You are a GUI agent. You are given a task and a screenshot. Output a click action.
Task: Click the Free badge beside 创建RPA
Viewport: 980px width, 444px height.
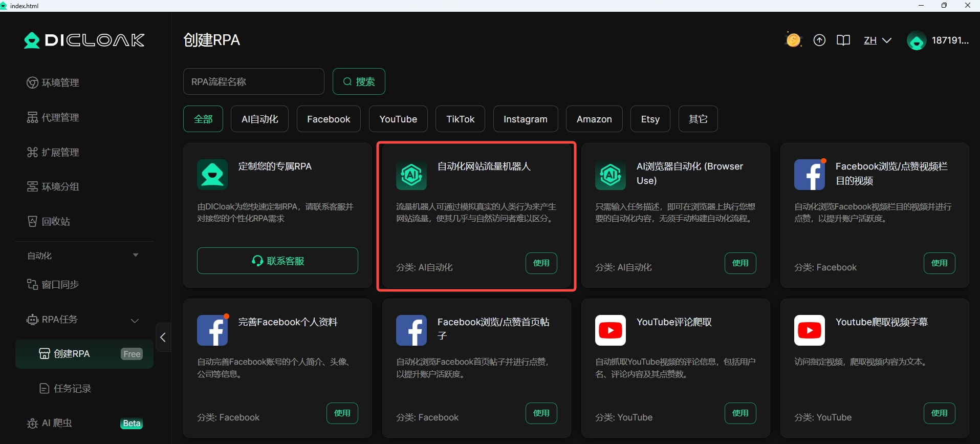pos(132,354)
